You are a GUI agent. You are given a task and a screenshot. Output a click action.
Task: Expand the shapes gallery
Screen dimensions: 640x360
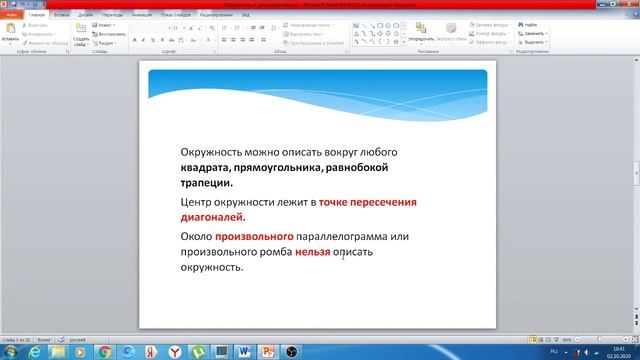(x=404, y=42)
